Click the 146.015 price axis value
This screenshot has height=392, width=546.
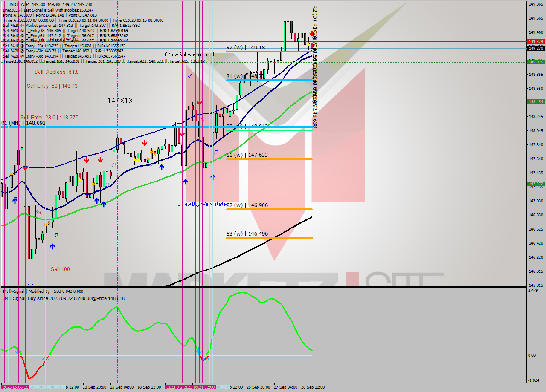535,271
